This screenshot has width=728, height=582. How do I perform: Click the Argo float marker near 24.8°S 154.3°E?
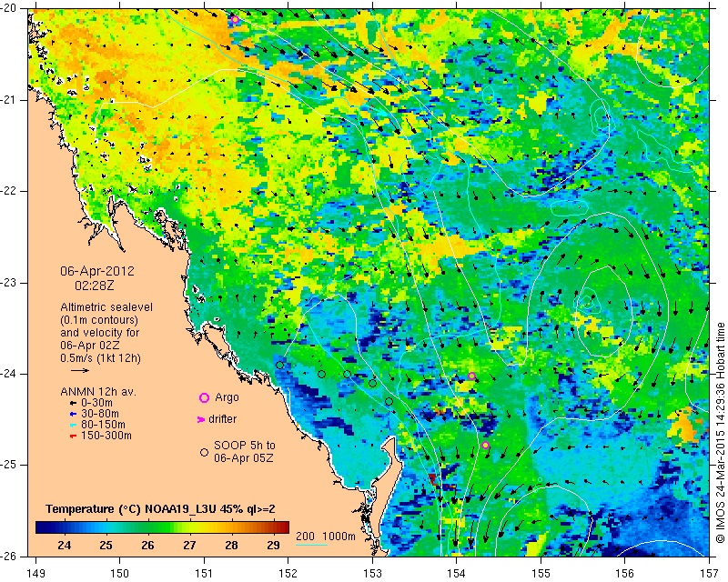pyautogui.click(x=486, y=445)
